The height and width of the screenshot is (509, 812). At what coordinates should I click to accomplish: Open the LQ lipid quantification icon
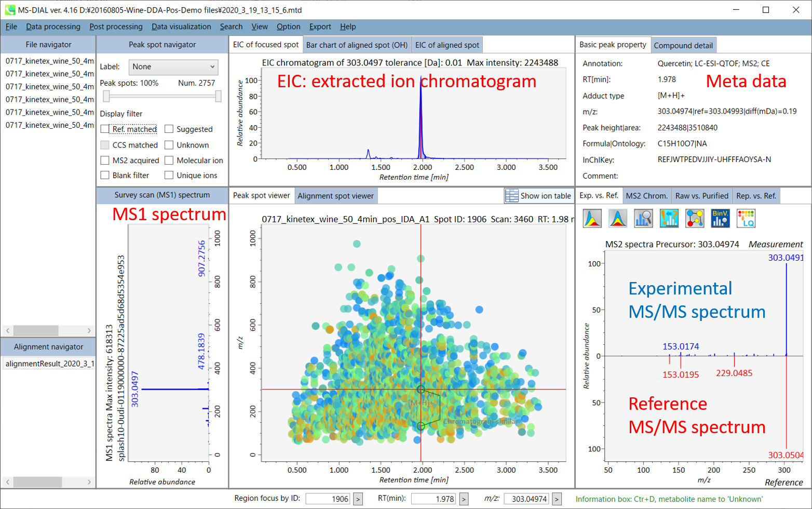(746, 218)
